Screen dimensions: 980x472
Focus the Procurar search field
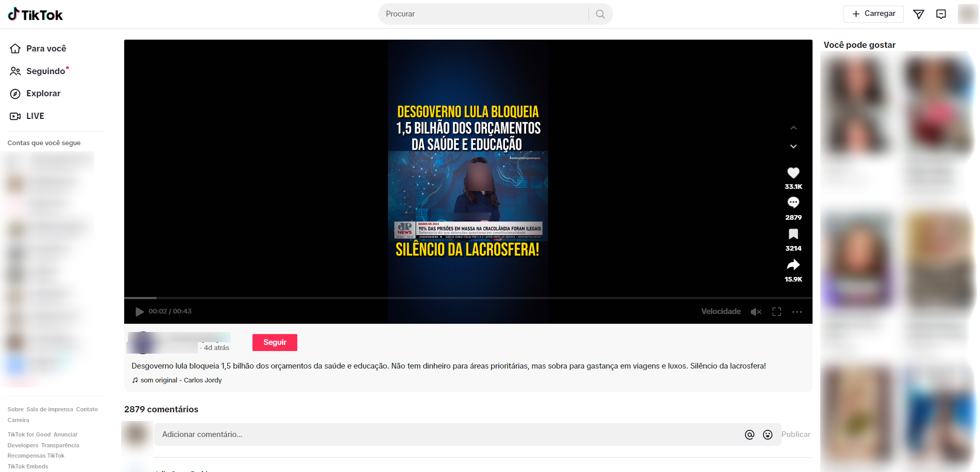(484, 14)
